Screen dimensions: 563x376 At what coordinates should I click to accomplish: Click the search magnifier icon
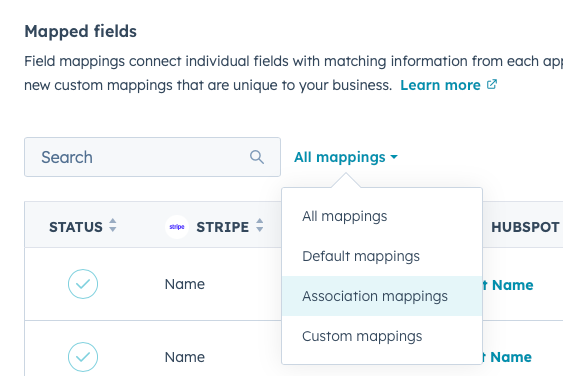coord(257,157)
